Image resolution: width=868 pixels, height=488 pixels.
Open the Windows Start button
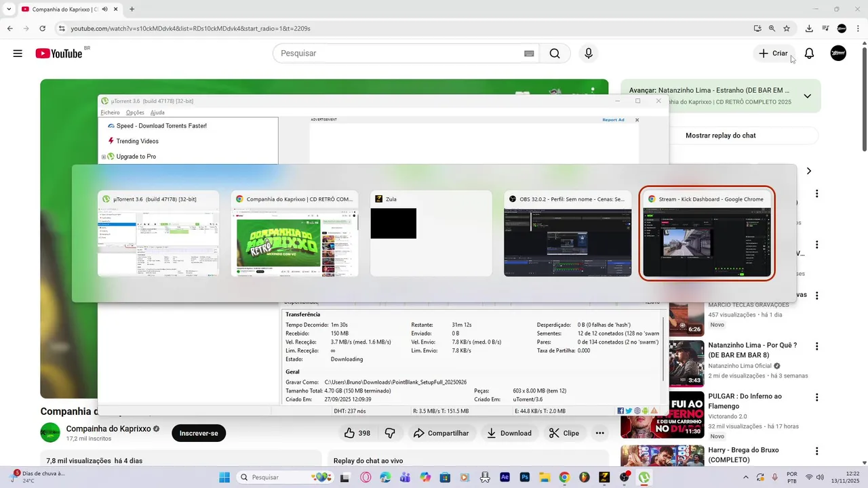(x=224, y=477)
